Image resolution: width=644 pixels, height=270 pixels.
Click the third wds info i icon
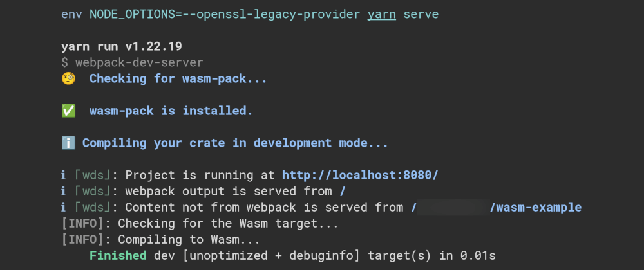pyautogui.click(x=63, y=208)
